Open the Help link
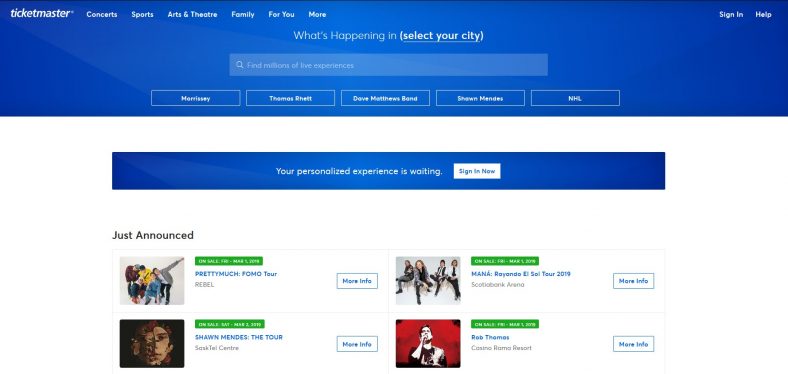Screen dimensions: 788x374 coord(763,15)
